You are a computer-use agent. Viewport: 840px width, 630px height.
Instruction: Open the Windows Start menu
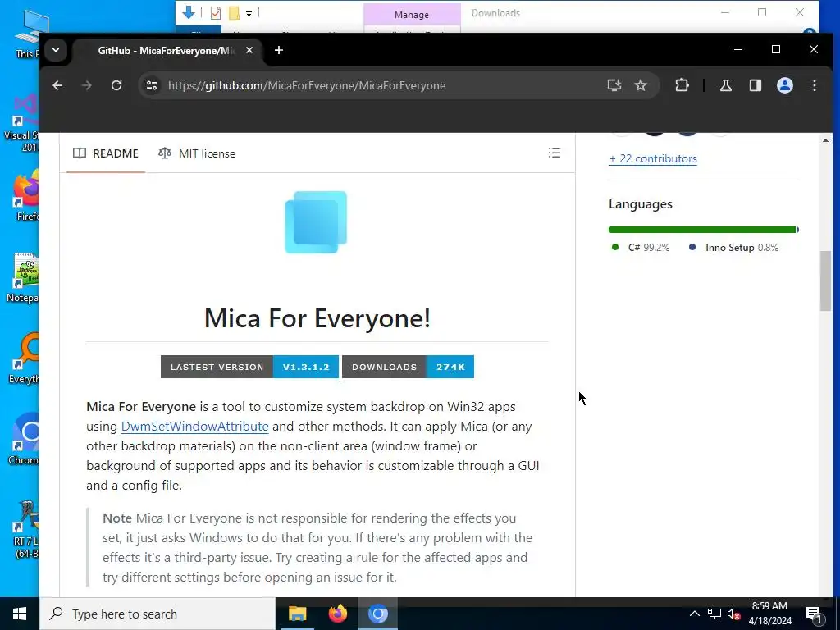tap(20, 614)
